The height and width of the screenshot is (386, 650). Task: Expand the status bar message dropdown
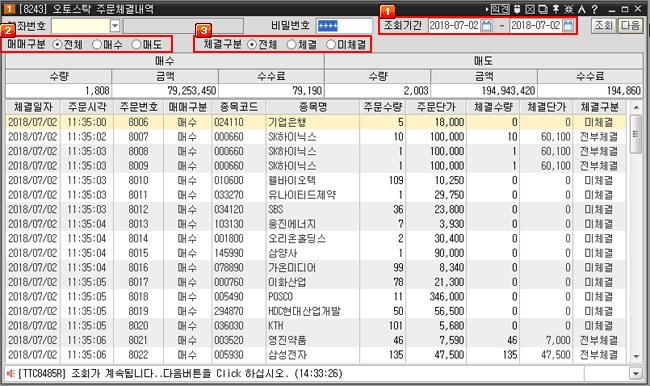pos(636,374)
